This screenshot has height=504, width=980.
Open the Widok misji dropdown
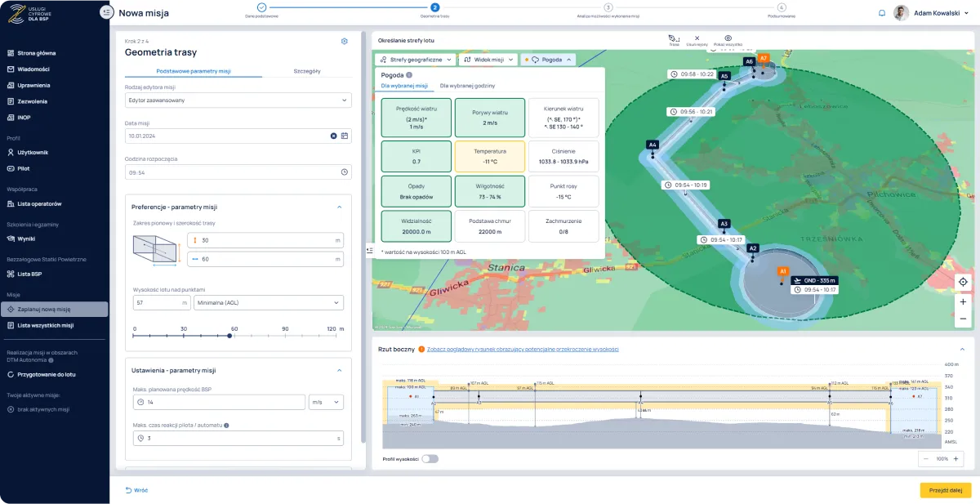(488, 60)
